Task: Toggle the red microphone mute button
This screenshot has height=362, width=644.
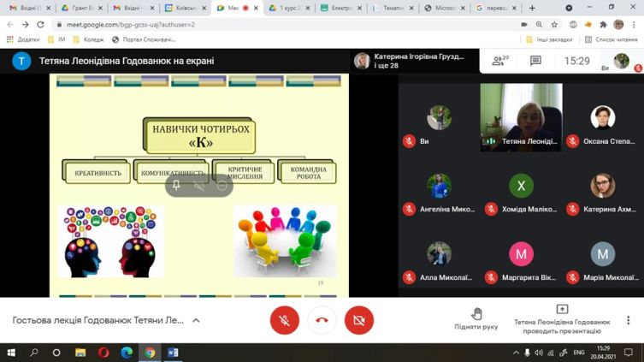Action: coord(285,320)
